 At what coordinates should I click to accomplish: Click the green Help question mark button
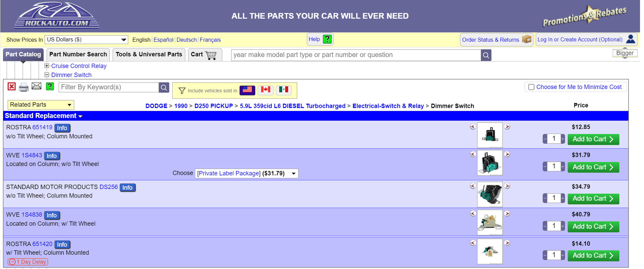(x=327, y=39)
